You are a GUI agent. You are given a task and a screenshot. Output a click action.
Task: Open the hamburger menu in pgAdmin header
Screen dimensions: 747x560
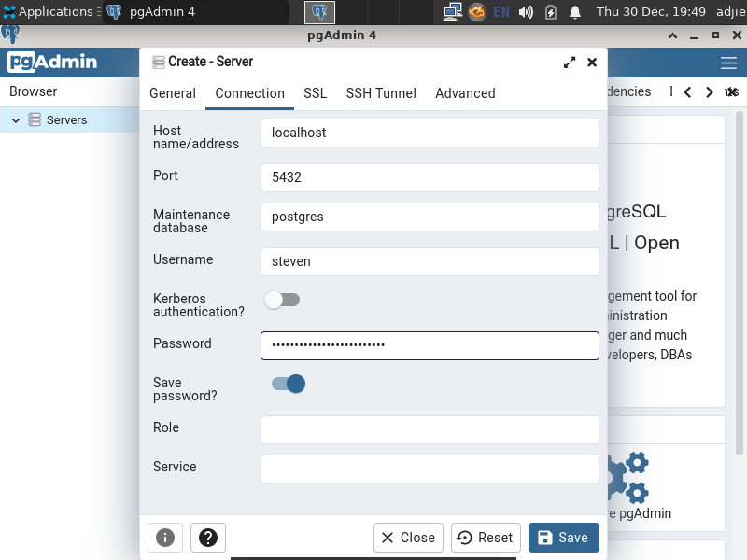point(728,63)
